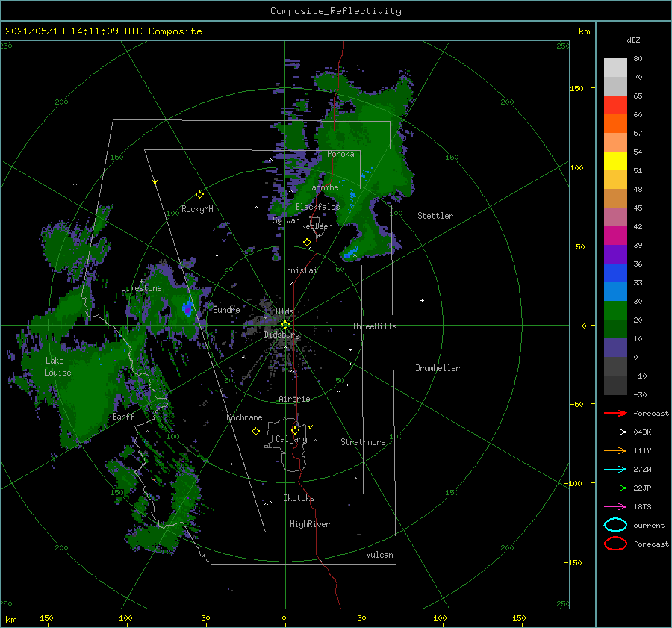Viewport: 672px width, 628px height.
Task: Click the white 04DK arrow icon
Action: tap(615, 432)
